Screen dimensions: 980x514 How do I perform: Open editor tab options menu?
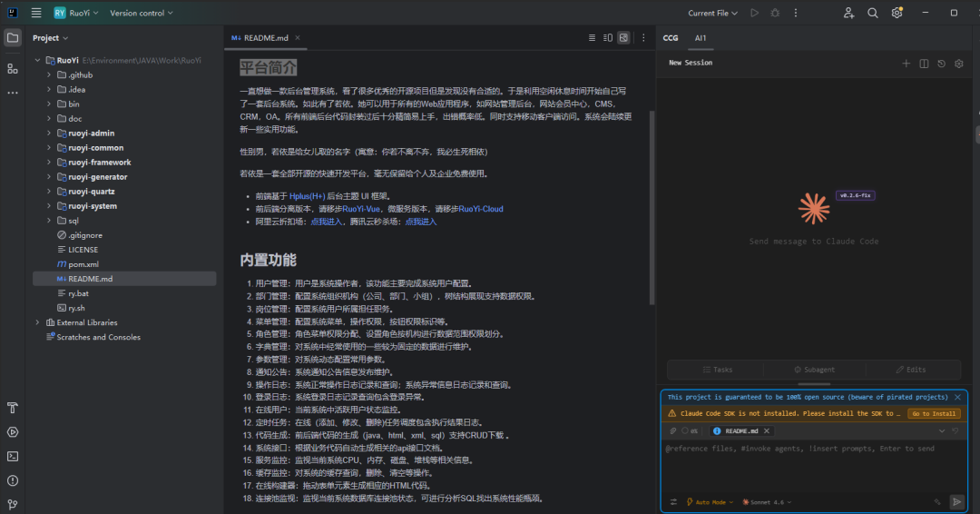643,37
